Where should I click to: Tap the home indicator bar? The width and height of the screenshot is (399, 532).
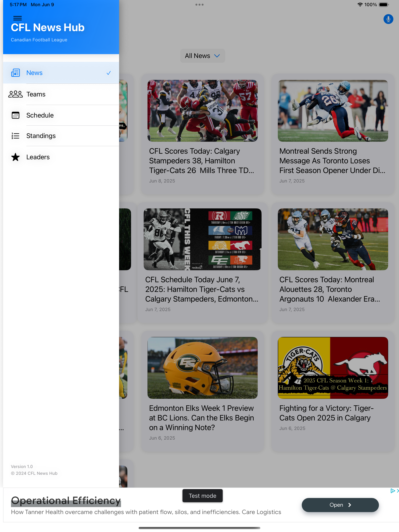click(199, 528)
